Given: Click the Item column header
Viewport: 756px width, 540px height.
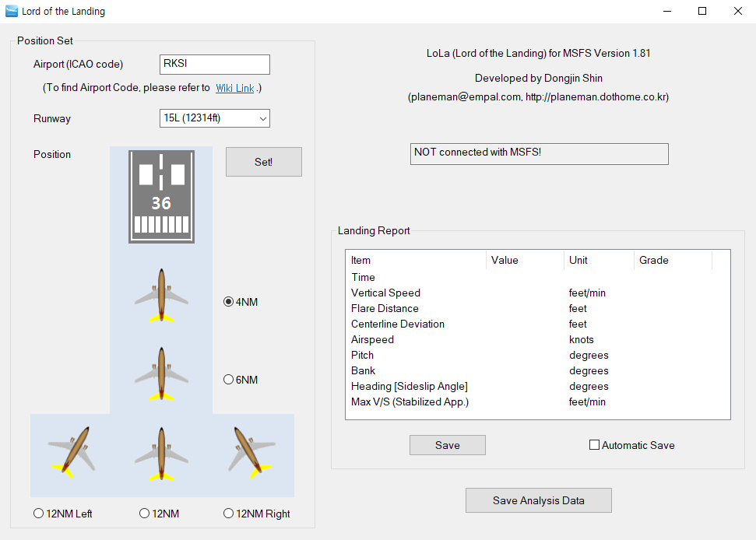Looking at the screenshot, I should (416, 260).
